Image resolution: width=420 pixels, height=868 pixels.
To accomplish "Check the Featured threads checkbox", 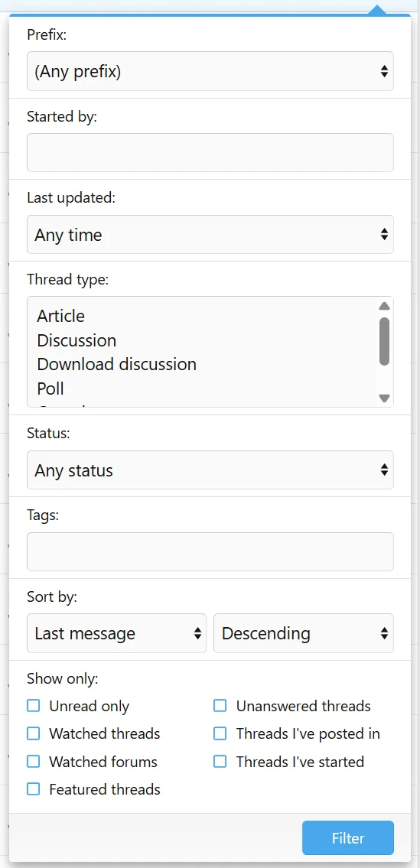I will (34, 788).
